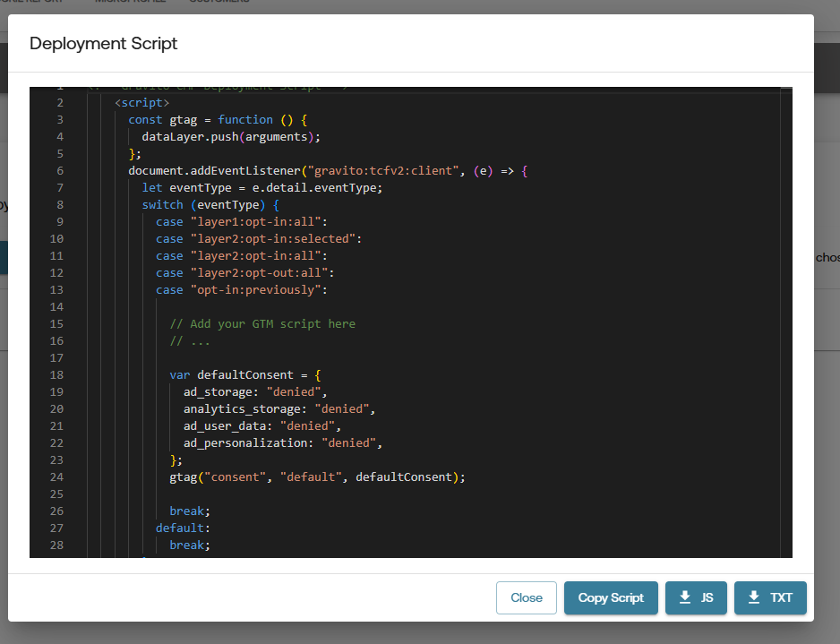Click the case "layer2:opt-out:all" line
This screenshot has width=840, height=644.
244,273
